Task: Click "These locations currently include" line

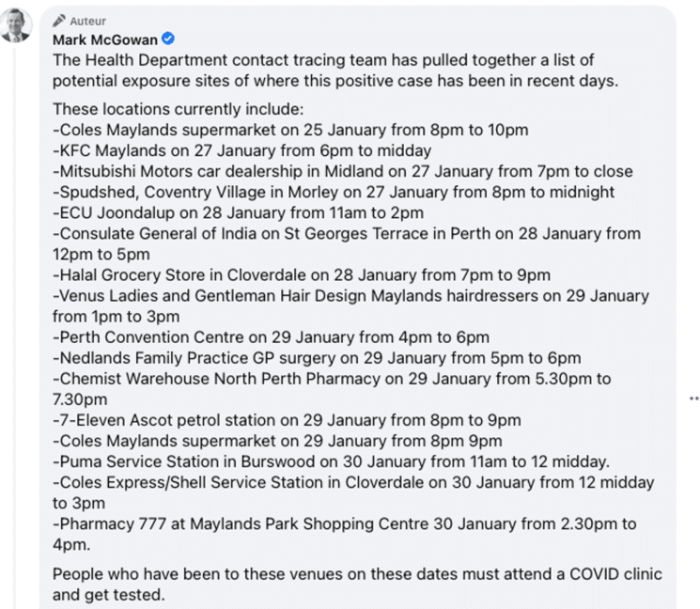Action: coord(179,109)
